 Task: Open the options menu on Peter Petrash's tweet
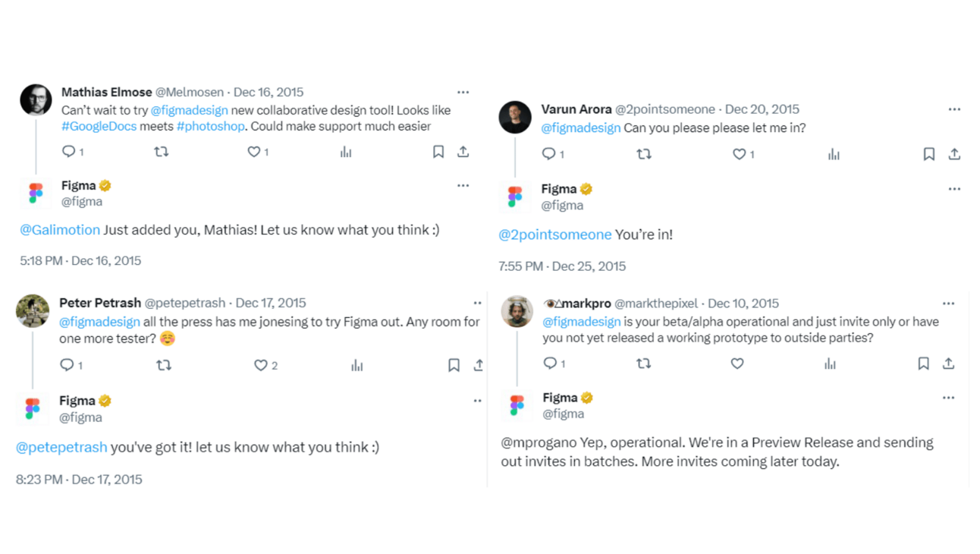tap(476, 302)
